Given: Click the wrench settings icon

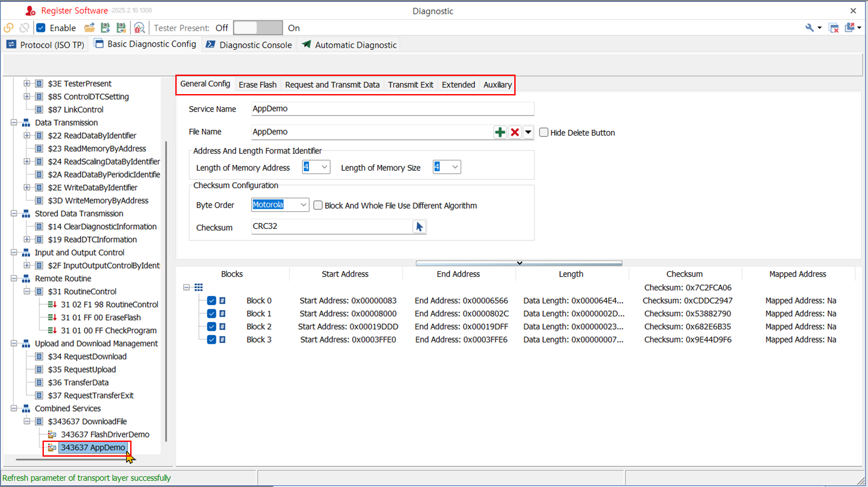Looking at the screenshot, I should pos(809,28).
